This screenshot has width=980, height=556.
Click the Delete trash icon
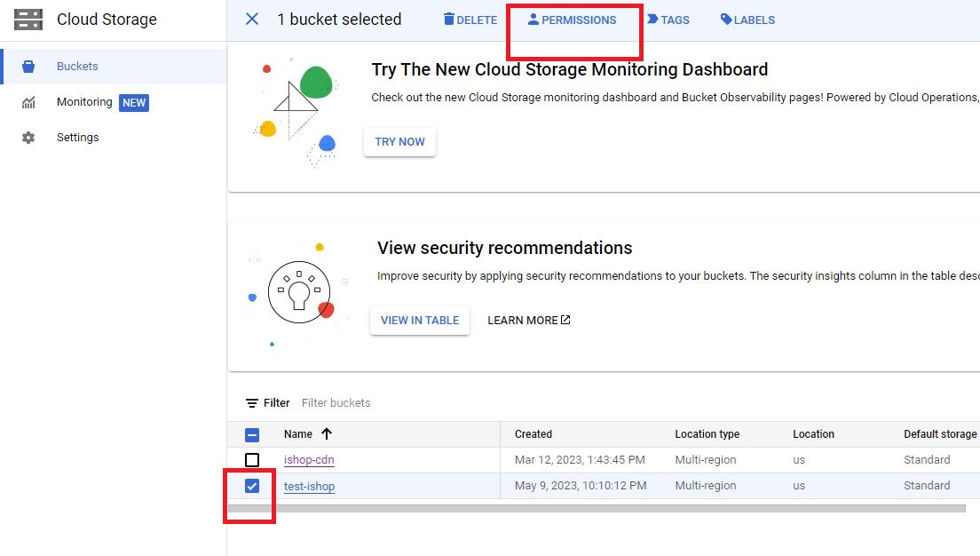tap(448, 20)
